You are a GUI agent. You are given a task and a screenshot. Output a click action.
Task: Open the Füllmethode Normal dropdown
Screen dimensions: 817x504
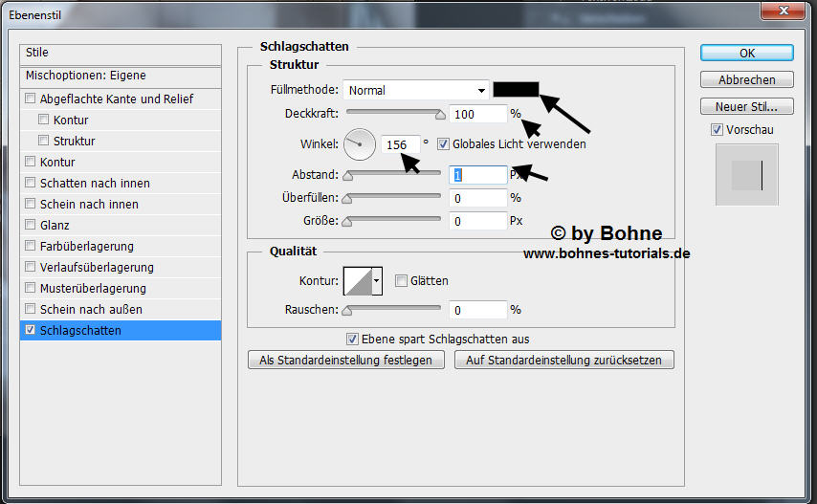coord(416,91)
